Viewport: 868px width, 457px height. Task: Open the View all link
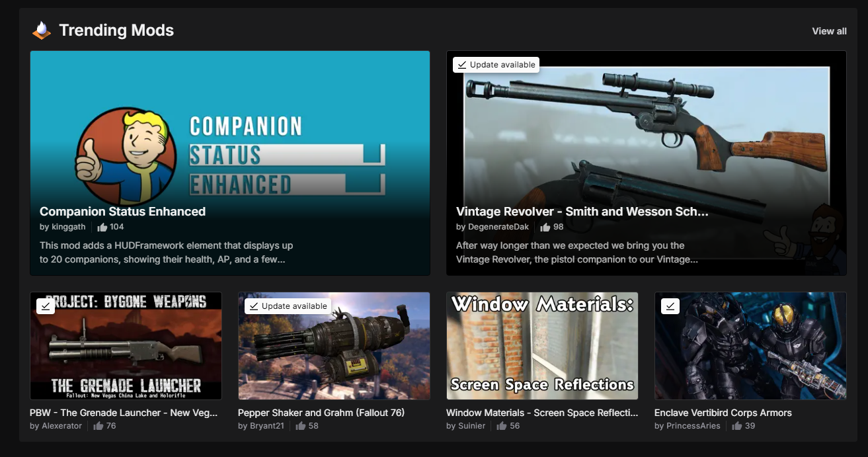[x=829, y=31]
